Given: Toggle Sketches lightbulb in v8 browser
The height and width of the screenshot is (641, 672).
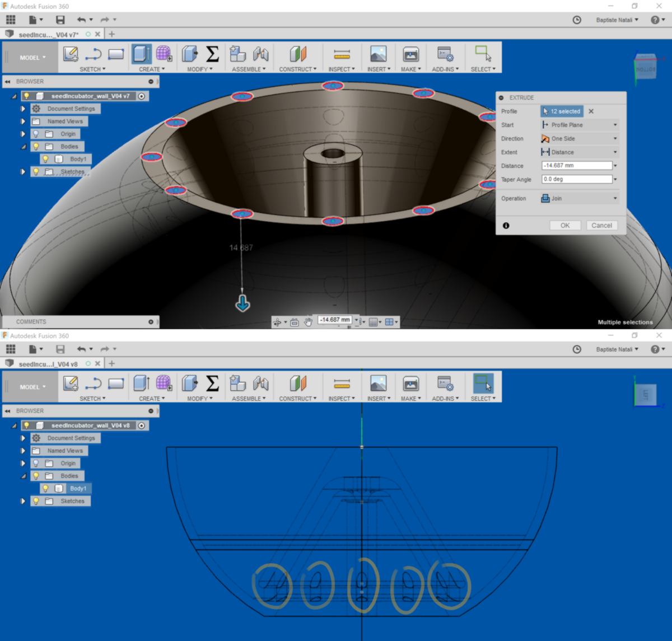Looking at the screenshot, I should click(x=36, y=501).
